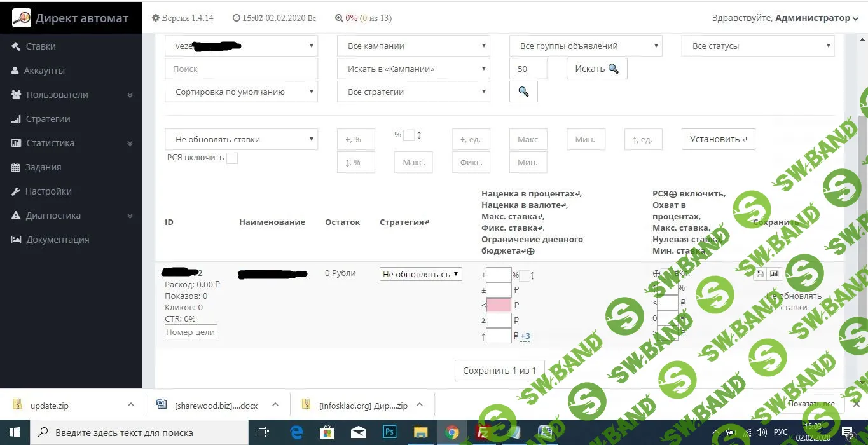Click the standalone magnifier search icon button
The width and height of the screenshot is (868, 445).
point(523,92)
